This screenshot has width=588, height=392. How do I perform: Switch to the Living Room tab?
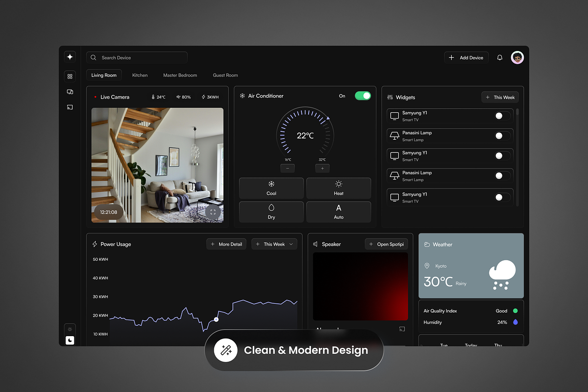click(x=104, y=75)
